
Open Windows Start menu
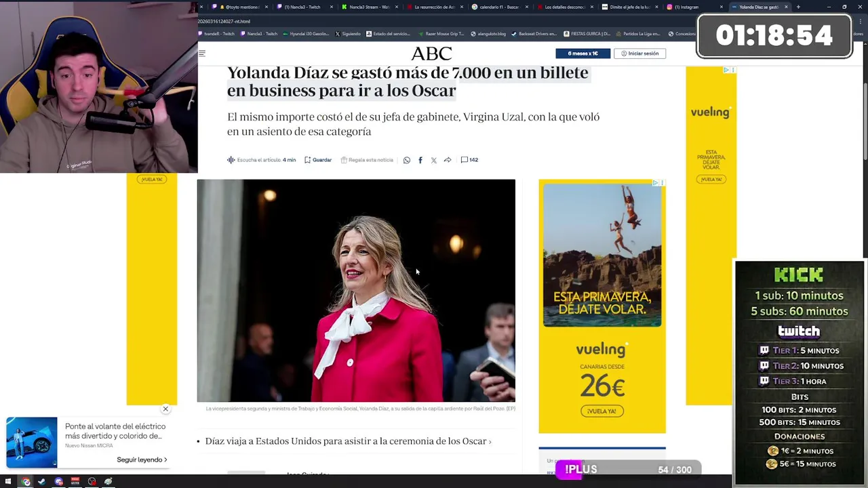point(9,482)
